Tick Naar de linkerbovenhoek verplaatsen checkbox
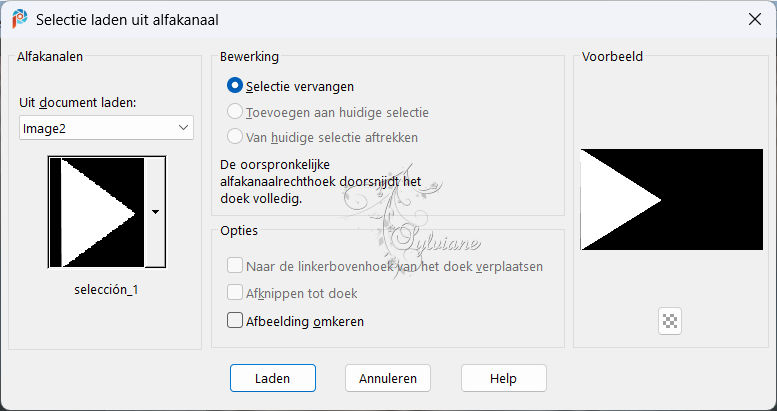Image resolution: width=777 pixels, height=411 pixels. [234, 266]
